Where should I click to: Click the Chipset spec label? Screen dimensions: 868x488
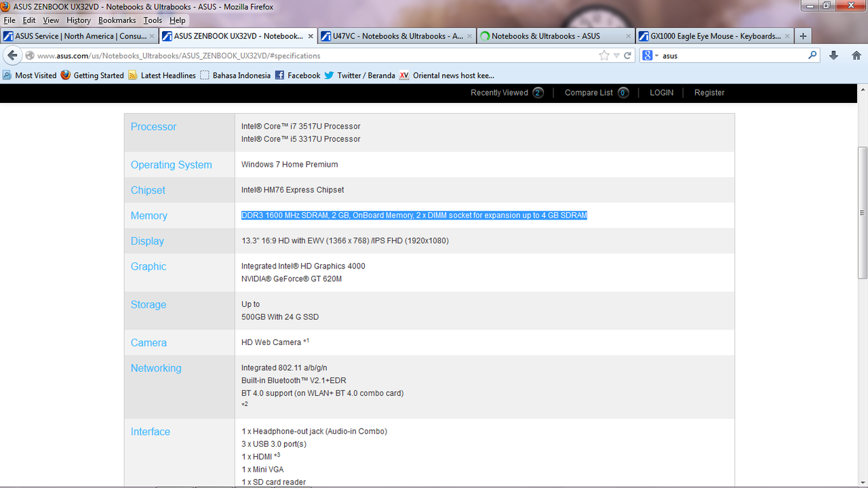[148, 190]
